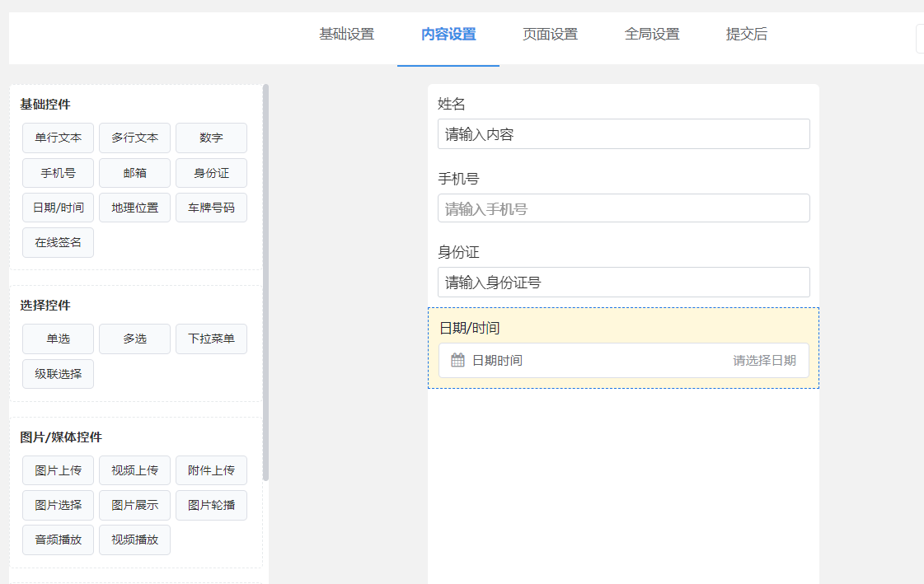Image resolution: width=924 pixels, height=584 pixels.
Task: Add the 图片上传 control
Action: (58, 470)
